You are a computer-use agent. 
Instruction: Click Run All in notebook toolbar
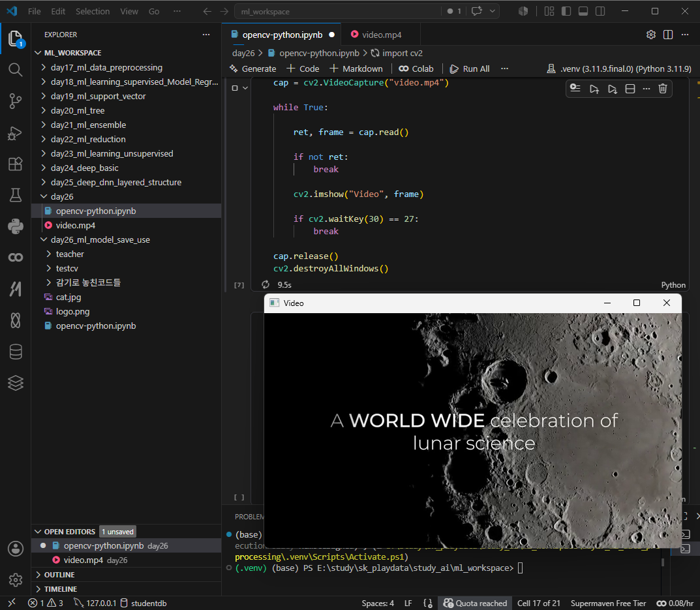[470, 69]
